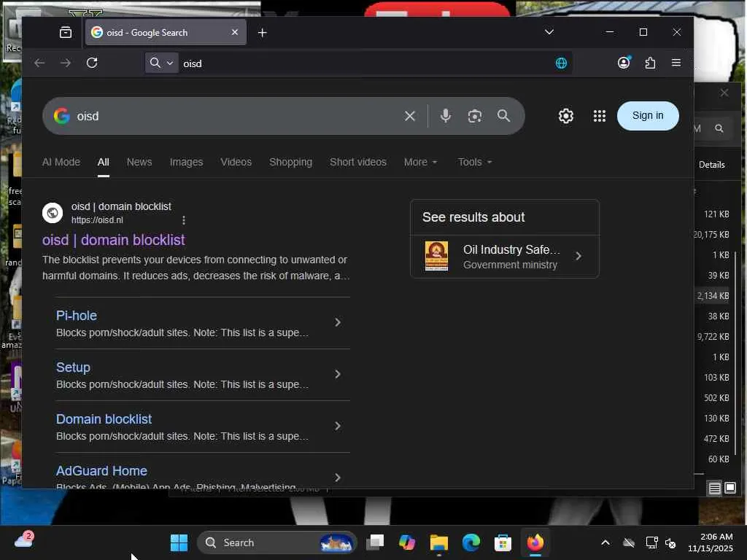Open the oisd | domain blocklist headline link
This screenshot has height=560, width=747.
click(x=113, y=240)
